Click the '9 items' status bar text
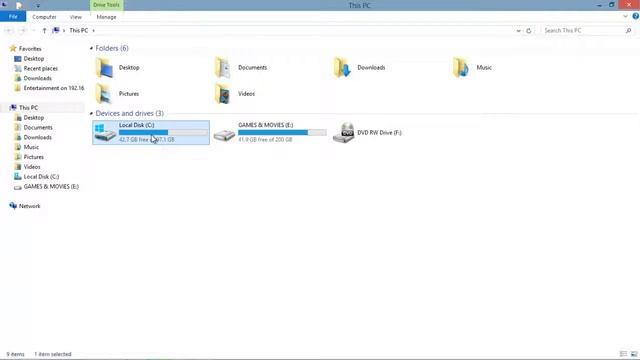 tap(16, 354)
